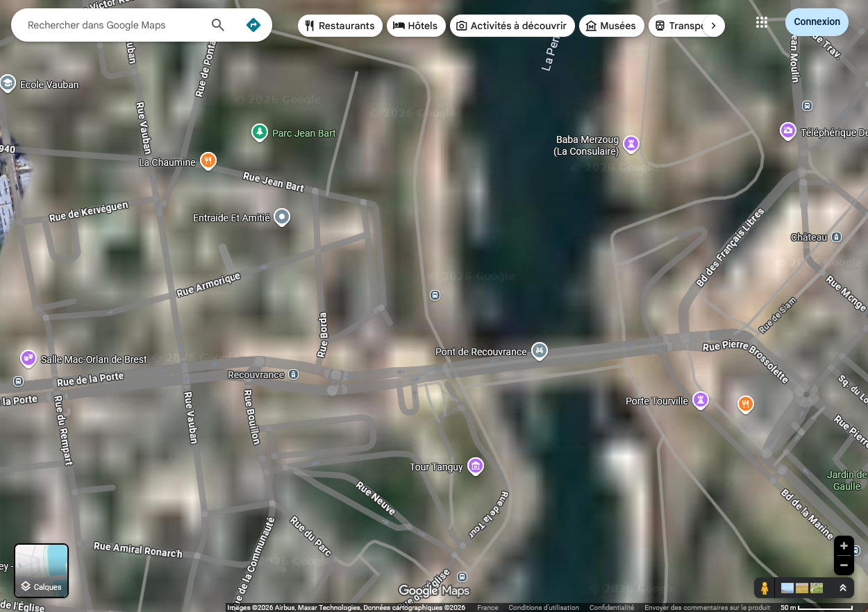This screenshot has height=612, width=868.
Task: Zoom out with the minus button
Action: [x=844, y=565]
